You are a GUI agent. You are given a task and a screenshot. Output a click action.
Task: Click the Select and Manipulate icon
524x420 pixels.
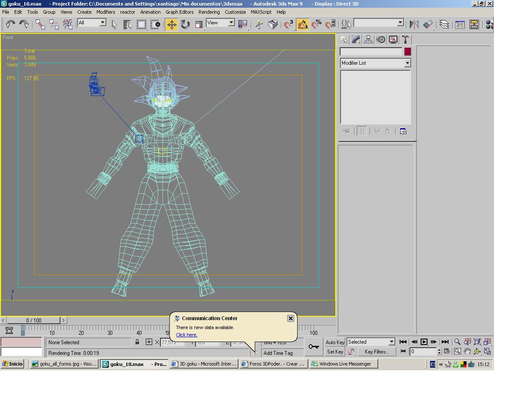tap(259, 24)
